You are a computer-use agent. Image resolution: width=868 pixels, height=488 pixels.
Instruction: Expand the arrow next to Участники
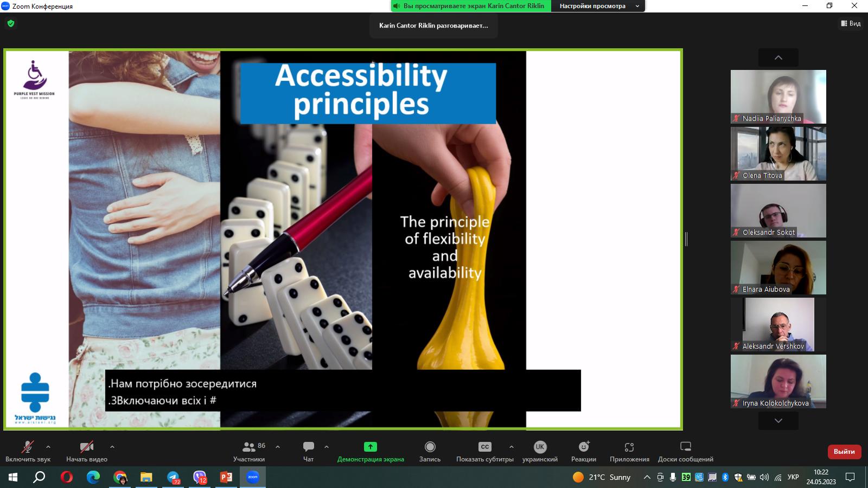(278, 447)
